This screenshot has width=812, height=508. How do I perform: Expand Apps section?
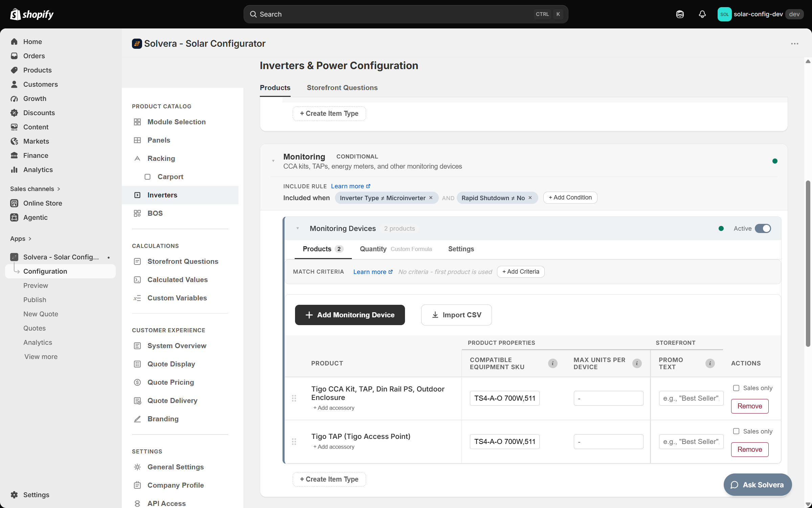[x=21, y=239]
